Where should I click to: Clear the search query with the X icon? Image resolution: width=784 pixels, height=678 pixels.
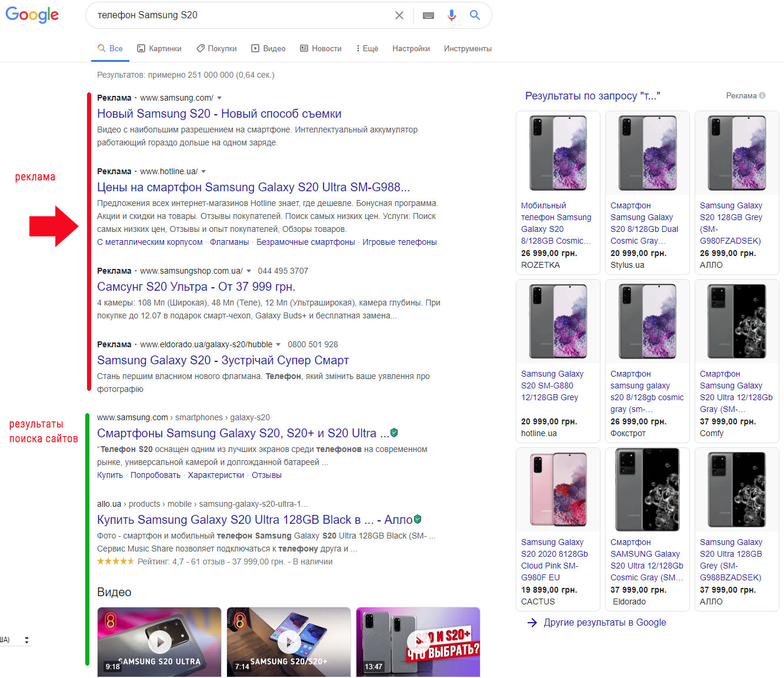tap(399, 15)
